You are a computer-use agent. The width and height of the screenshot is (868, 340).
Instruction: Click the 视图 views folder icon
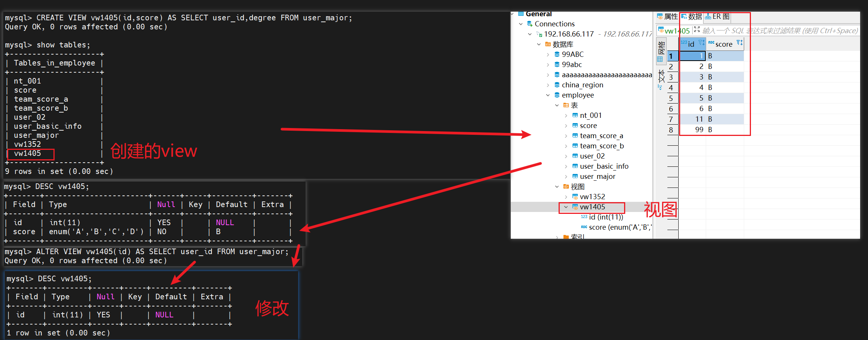pyautogui.click(x=566, y=186)
